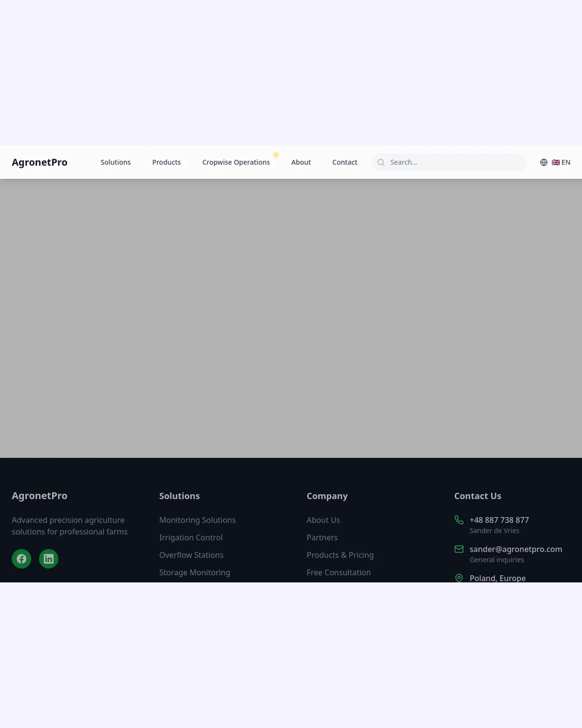This screenshot has height=728, width=582.
Task: Open the Facebook social icon in footer
Action: pos(21,559)
